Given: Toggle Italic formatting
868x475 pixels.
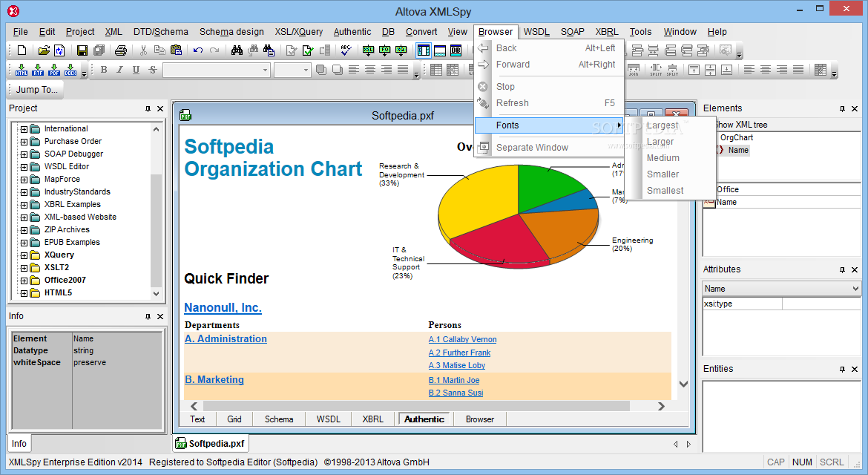Looking at the screenshot, I should click(119, 69).
